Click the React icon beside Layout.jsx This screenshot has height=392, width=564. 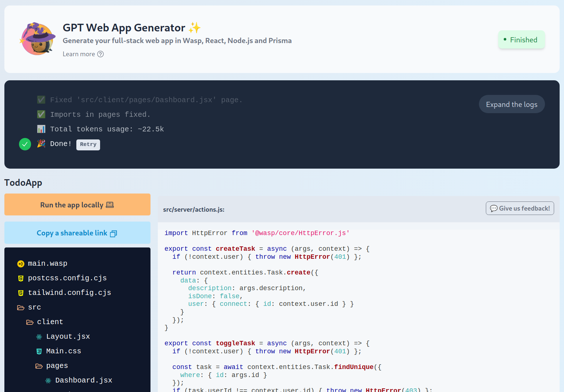pyautogui.click(x=39, y=337)
